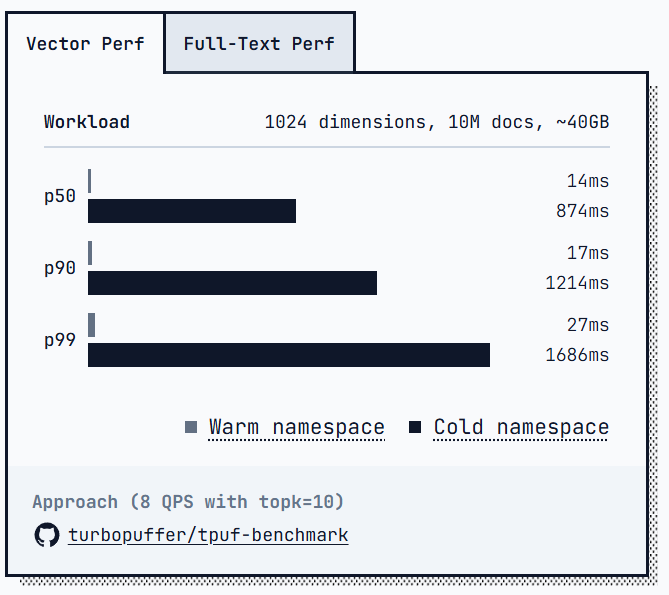
Task: Click the p50 cold namespace bar
Action: pyautogui.click(x=192, y=211)
